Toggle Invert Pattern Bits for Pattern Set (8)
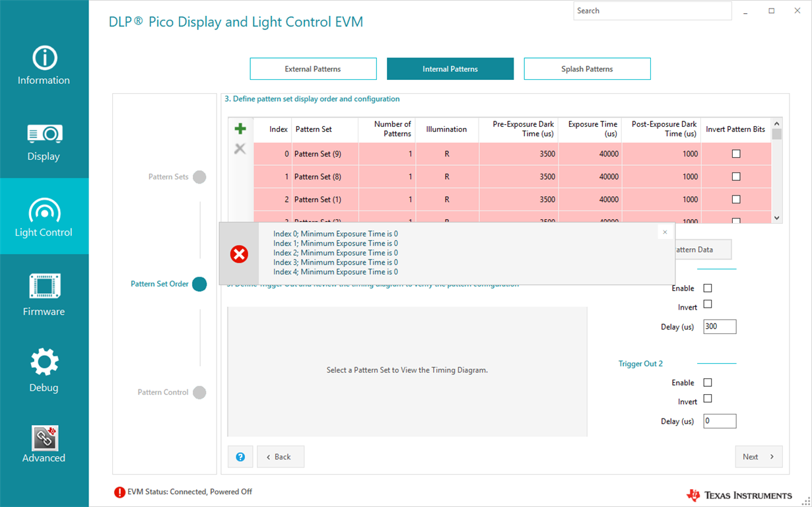812x507 pixels. (x=736, y=176)
